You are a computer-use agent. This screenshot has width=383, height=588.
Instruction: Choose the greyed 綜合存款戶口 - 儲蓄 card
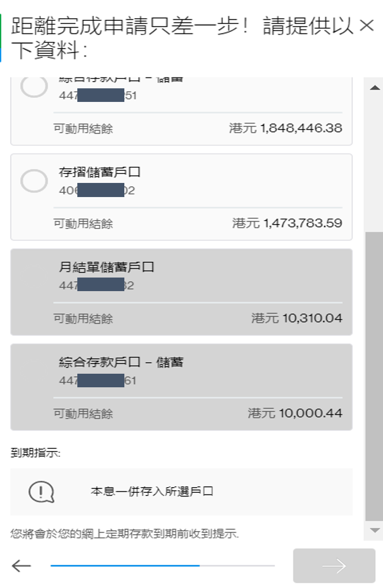point(181,387)
